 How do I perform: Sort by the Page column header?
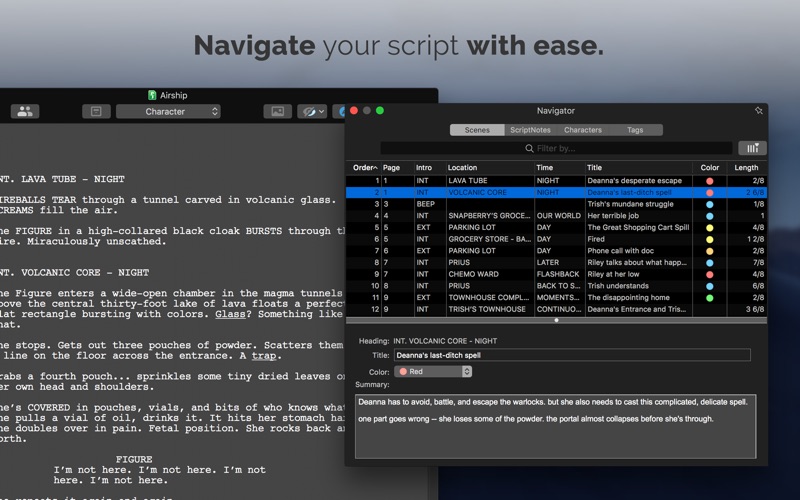click(397, 167)
